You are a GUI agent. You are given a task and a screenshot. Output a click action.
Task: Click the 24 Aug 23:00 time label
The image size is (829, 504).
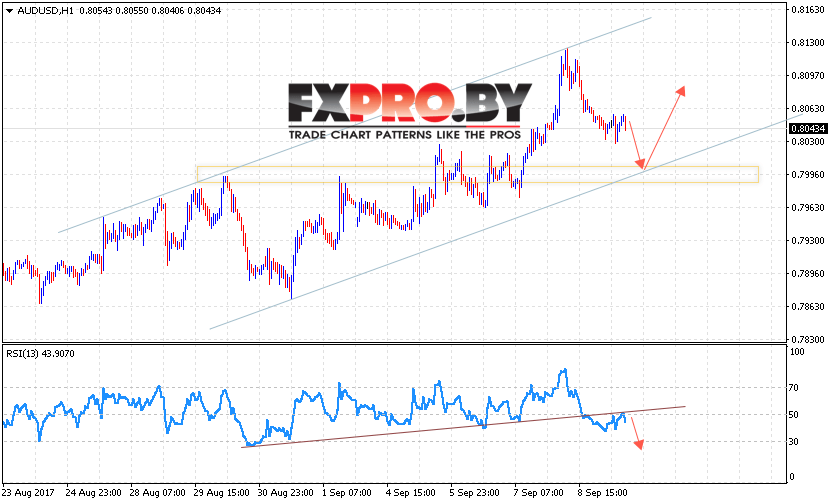pos(94,492)
